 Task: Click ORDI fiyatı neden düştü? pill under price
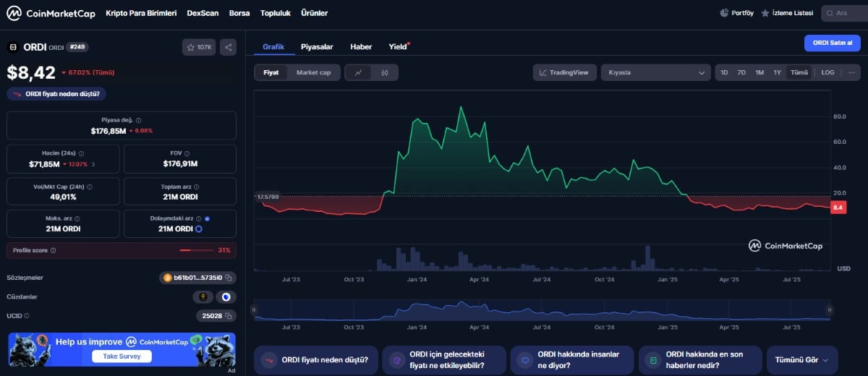[56, 93]
